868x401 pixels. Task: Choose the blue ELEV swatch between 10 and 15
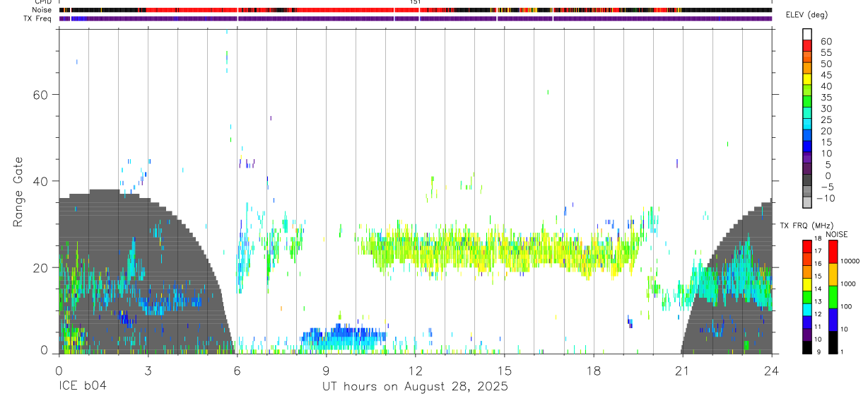(807, 146)
